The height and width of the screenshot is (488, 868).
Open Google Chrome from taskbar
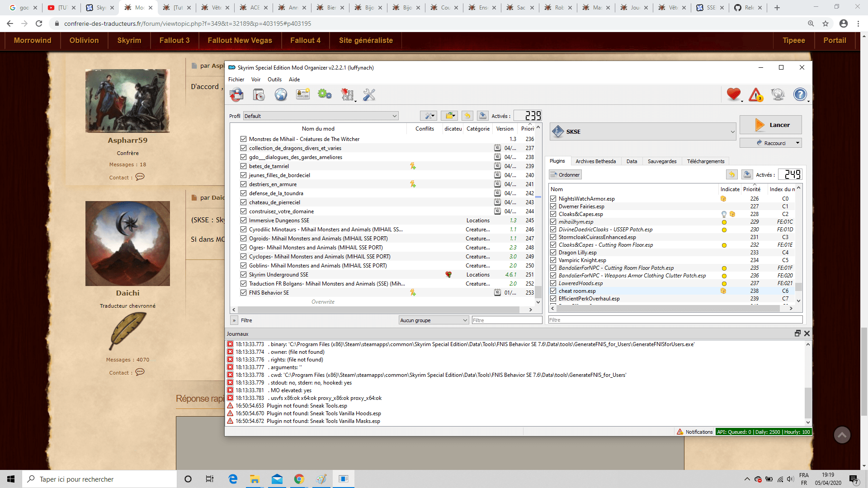click(x=299, y=479)
